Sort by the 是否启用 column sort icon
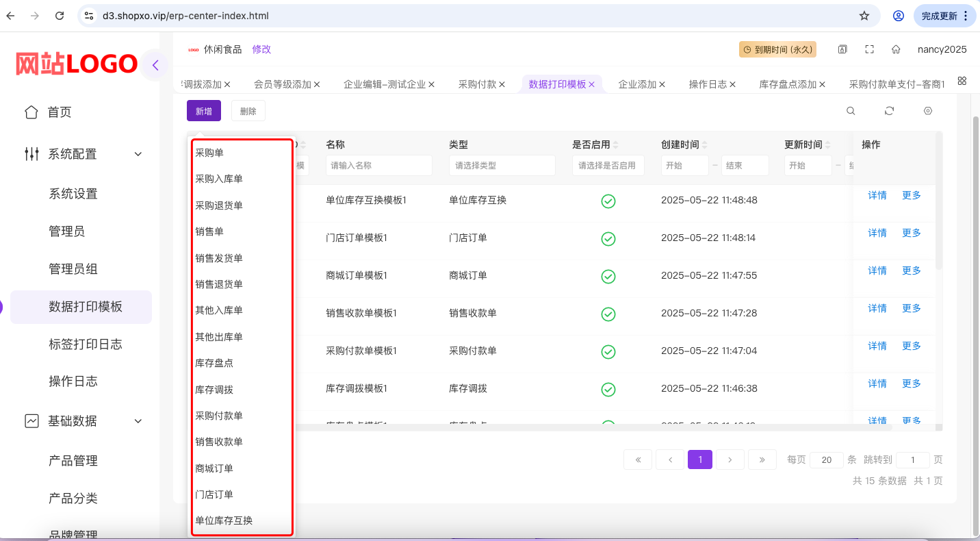 click(615, 145)
